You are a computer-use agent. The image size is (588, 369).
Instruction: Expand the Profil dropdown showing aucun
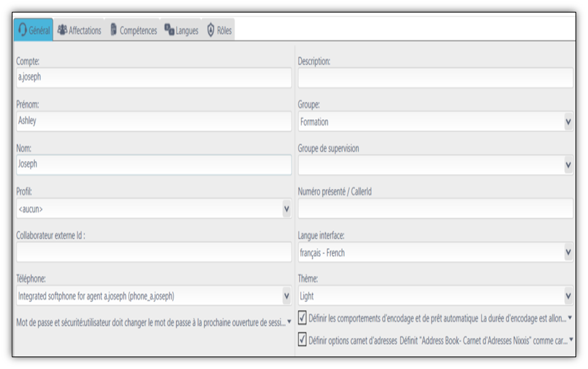coord(154,209)
